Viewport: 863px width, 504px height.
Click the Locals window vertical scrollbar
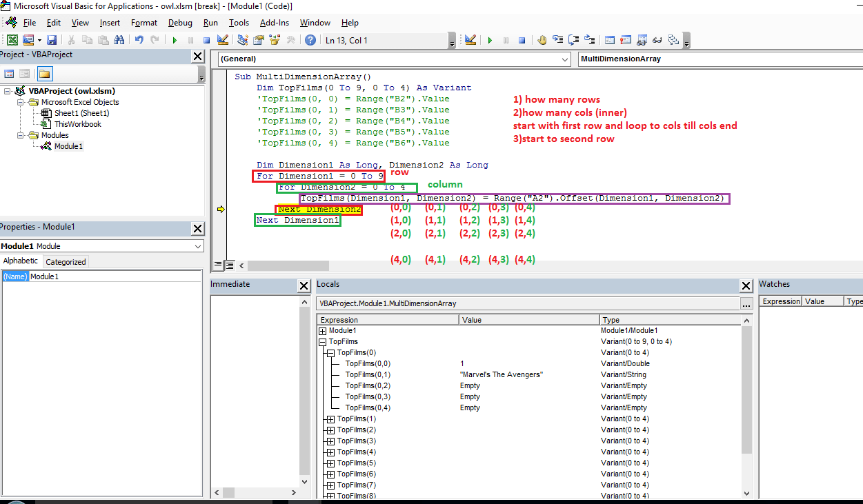(x=747, y=405)
